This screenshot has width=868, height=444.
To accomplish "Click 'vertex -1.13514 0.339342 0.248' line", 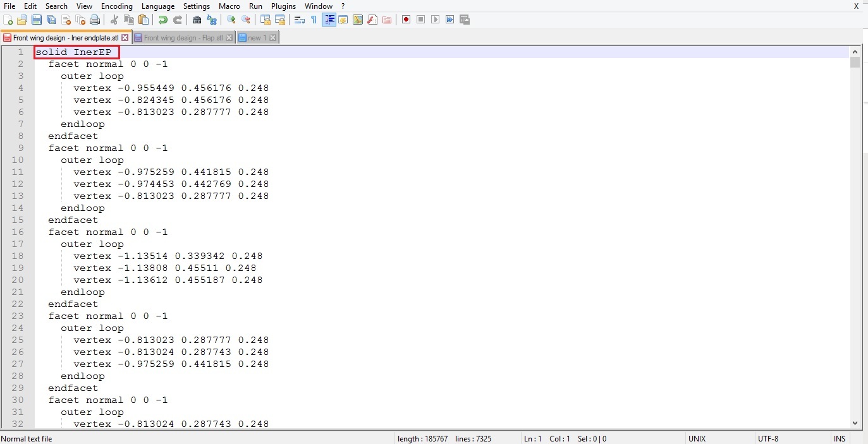I will click(168, 256).
